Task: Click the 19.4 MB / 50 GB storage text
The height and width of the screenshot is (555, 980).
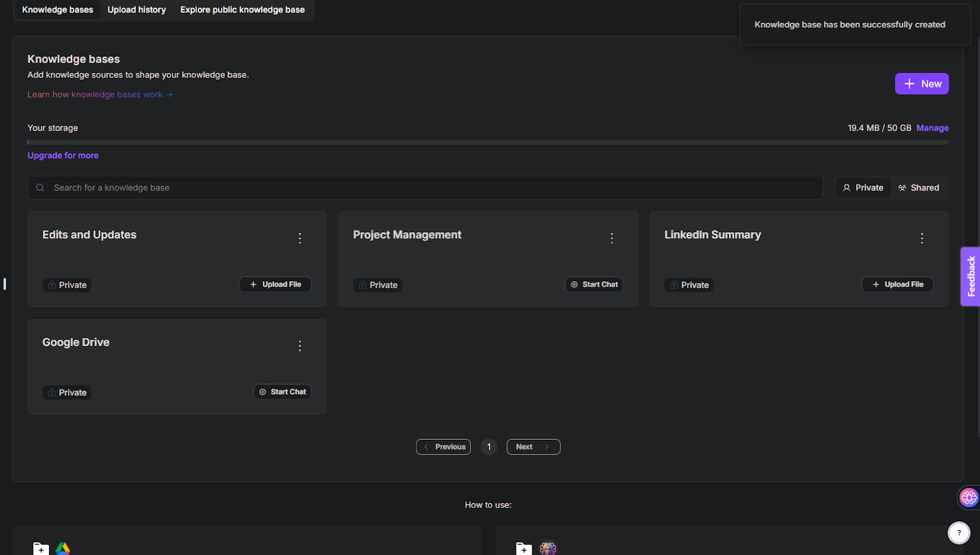Action: point(880,128)
